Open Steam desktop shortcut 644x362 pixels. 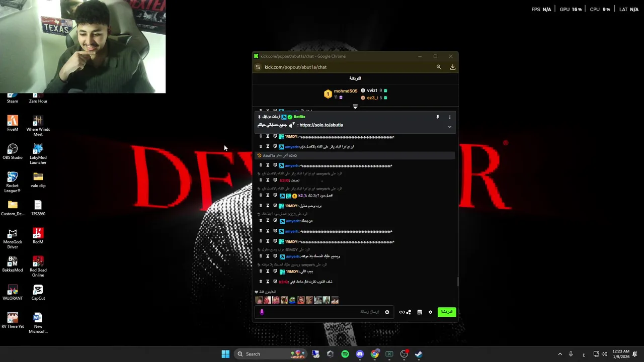tap(13, 98)
